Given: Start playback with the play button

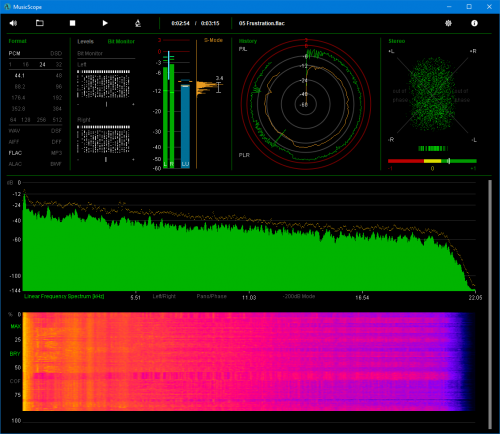Looking at the screenshot, I should tap(105, 23).
